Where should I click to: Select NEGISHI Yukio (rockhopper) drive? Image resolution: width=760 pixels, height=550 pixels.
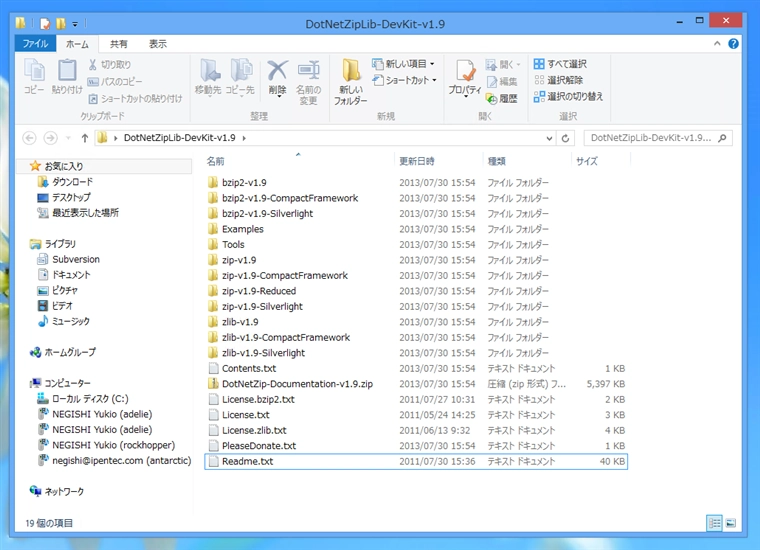(x=107, y=445)
